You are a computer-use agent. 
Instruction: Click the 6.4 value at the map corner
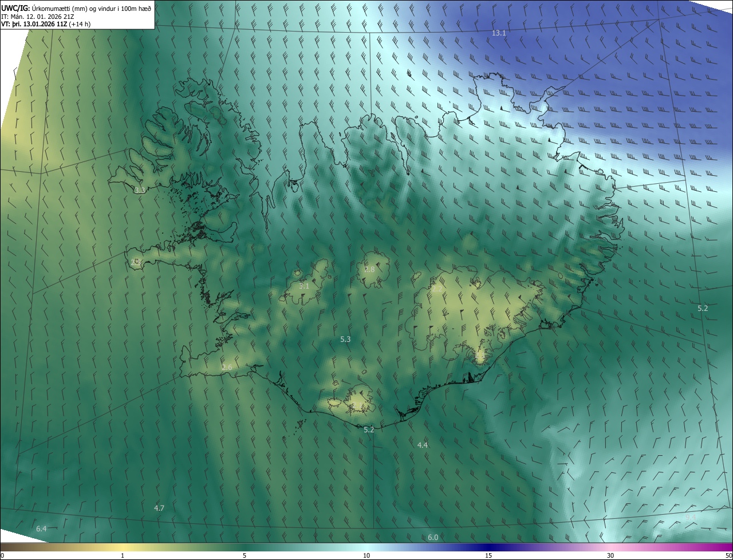[41, 529]
